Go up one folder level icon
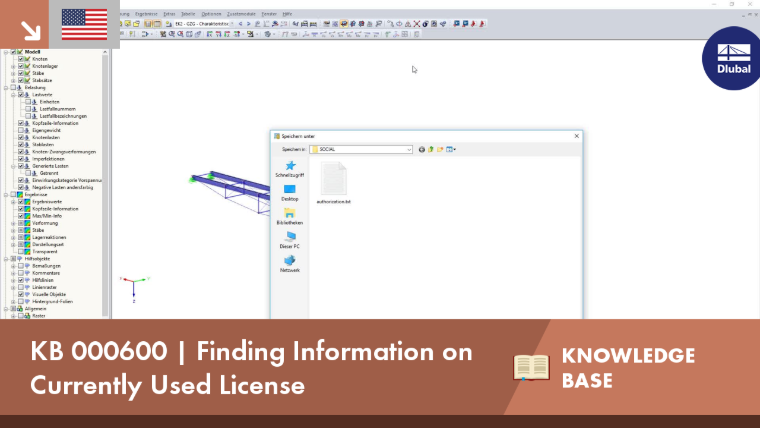The height and width of the screenshot is (428, 760). 431,149
